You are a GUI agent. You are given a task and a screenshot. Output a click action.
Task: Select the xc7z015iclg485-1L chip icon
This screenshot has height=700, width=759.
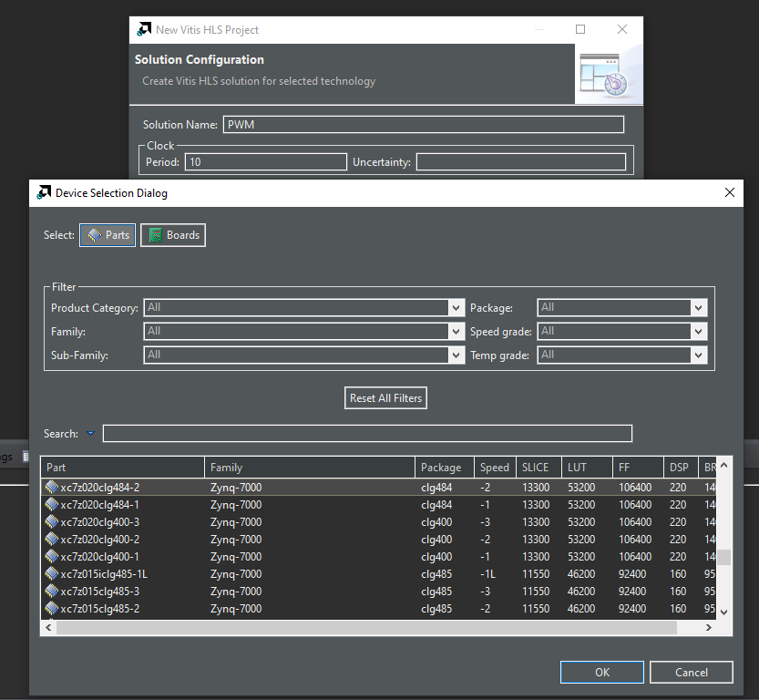[51, 573]
